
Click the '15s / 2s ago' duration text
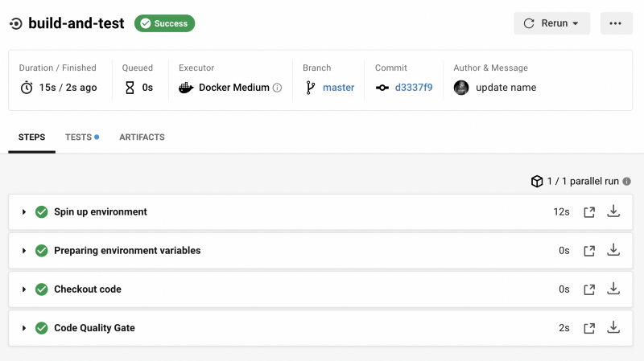click(x=68, y=88)
